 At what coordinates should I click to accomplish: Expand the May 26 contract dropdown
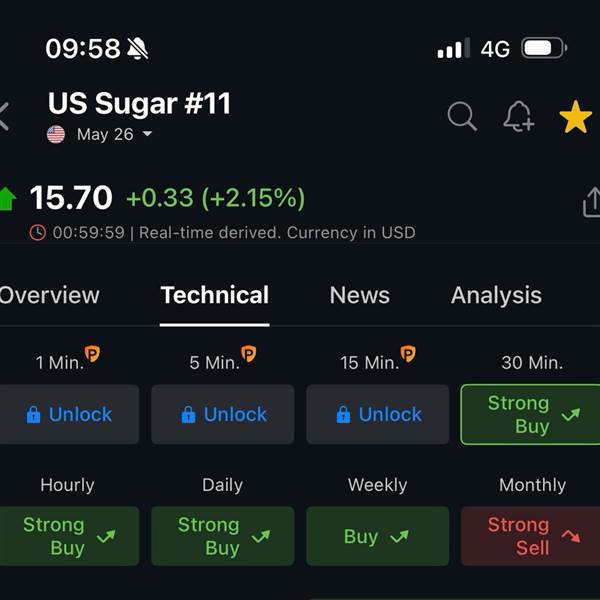[x=147, y=134]
